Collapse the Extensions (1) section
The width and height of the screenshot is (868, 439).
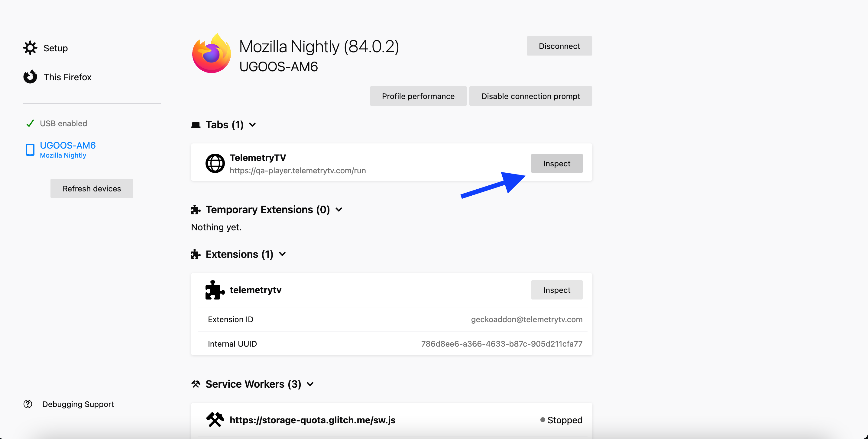click(282, 254)
